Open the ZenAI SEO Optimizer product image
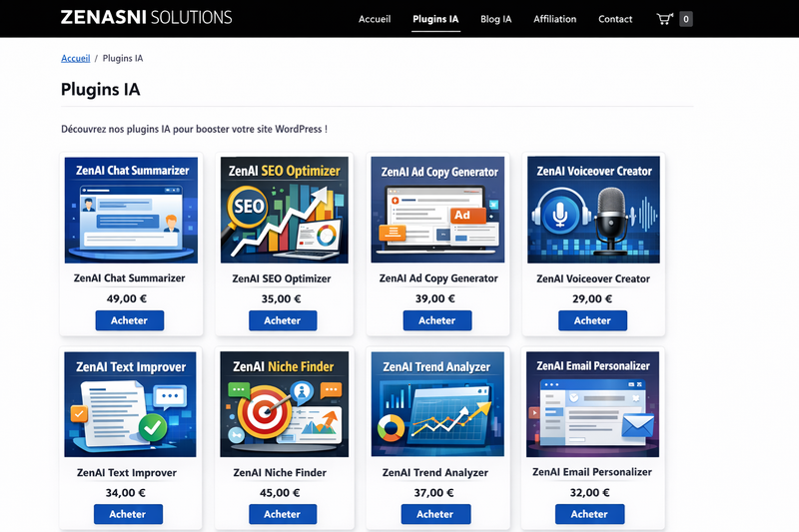Viewport: 799px width, 532px height. click(x=284, y=210)
